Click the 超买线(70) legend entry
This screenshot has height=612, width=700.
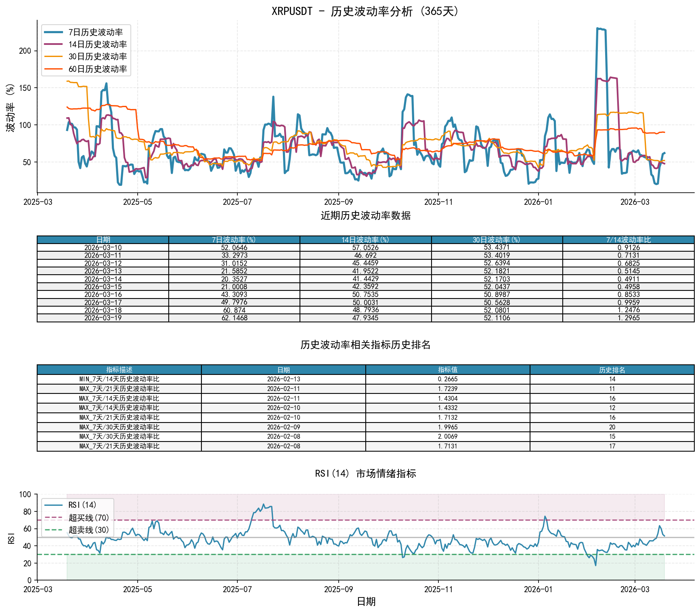click(88, 517)
